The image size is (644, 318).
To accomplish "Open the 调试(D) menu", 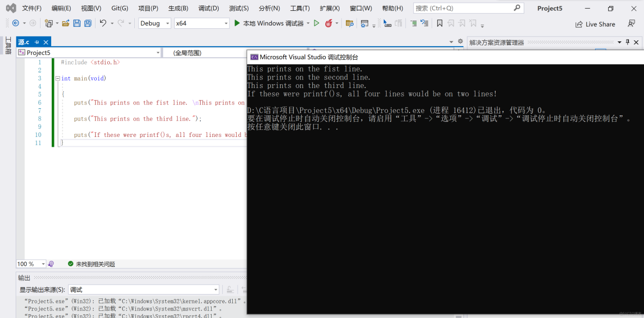I will (x=209, y=8).
